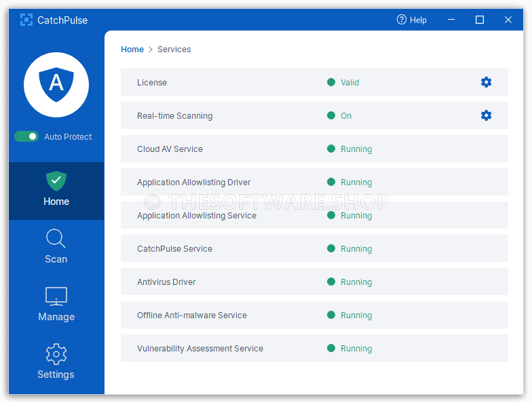Screen dimensions: 532x403
Task: Click the Auto Protect label text
Action: pos(68,137)
